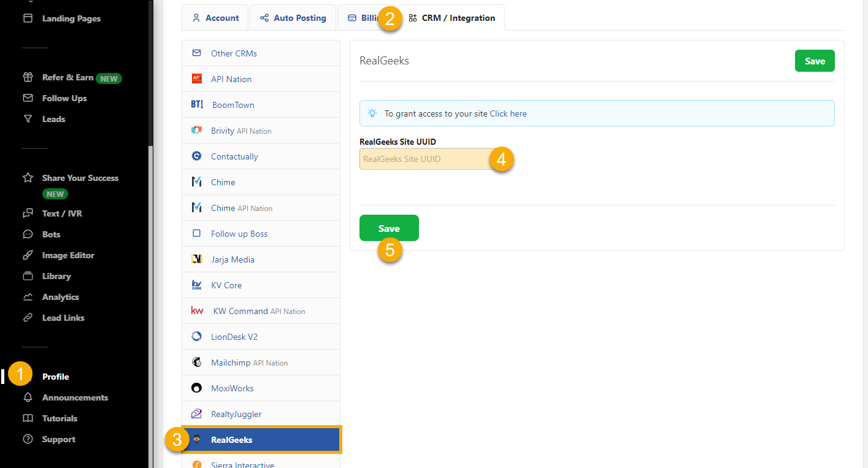
Task: Click the Leads funnel icon in sidebar
Action: 28,119
